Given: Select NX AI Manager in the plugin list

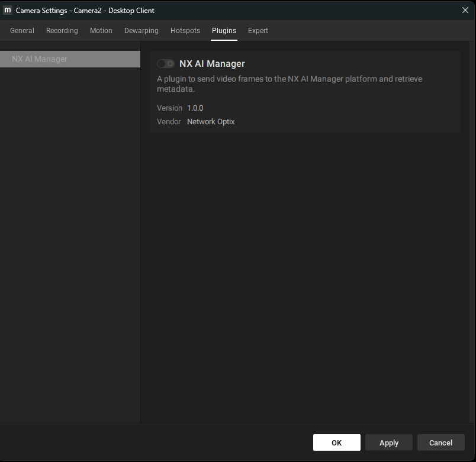Looking at the screenshot, I should pos(70,59).
